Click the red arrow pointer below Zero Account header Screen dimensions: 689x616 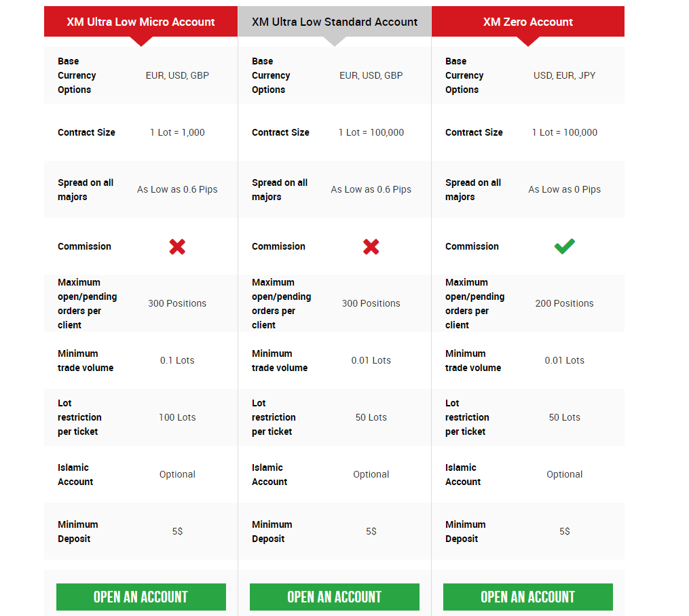click(527, 41)
